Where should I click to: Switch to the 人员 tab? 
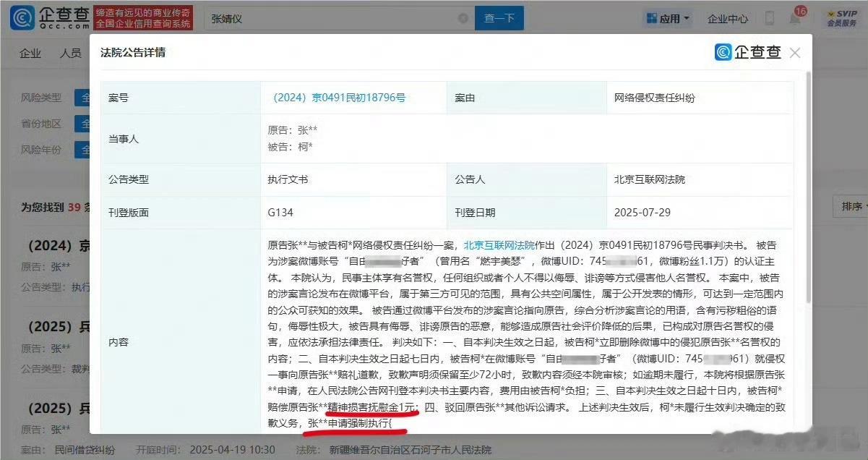70,54
